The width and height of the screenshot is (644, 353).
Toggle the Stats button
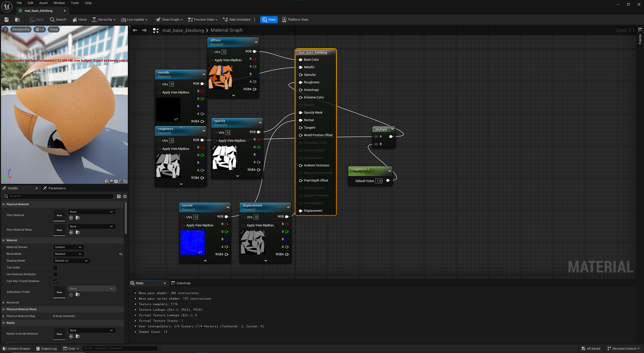pos(269,19)
